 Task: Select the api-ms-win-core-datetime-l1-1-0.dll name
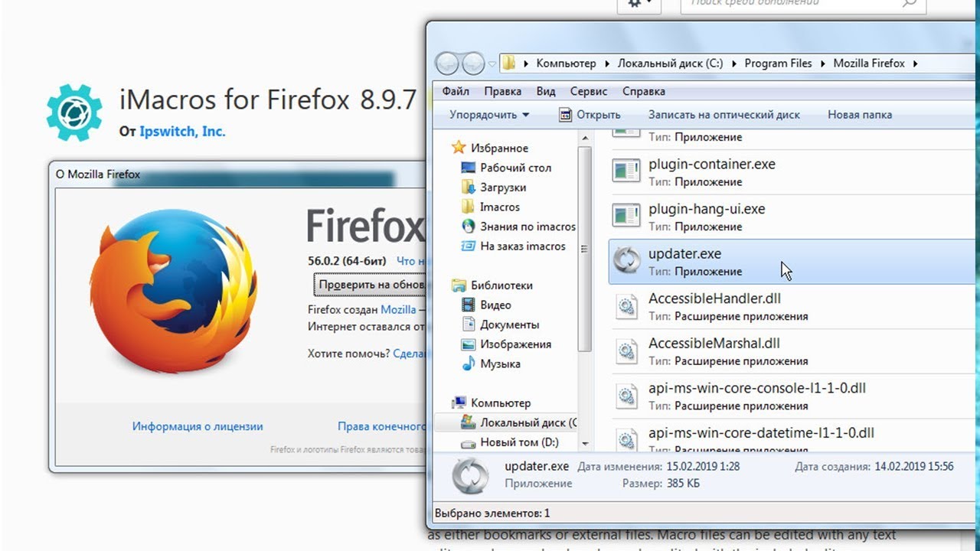point(761,432)
